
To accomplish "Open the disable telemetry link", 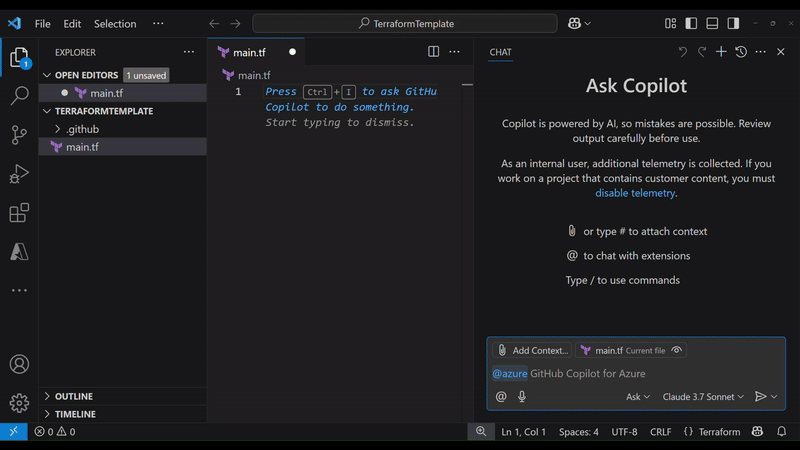I will (635, 193).
